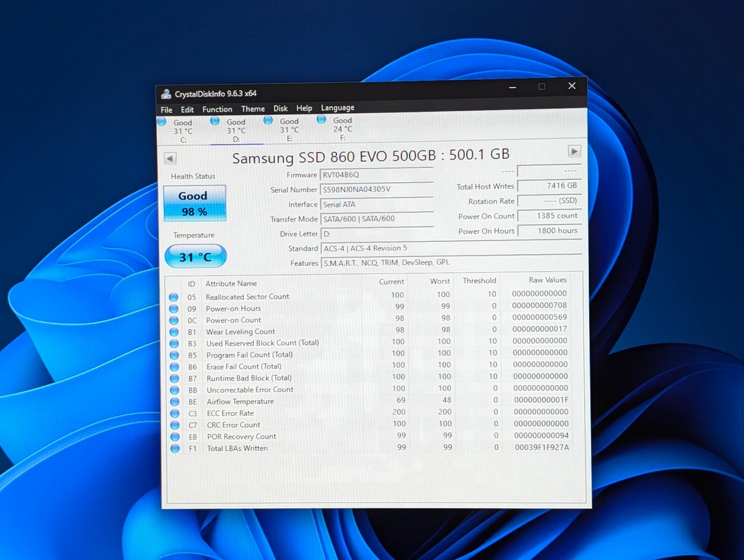This screenshot has height=560, width=744.
Task: Click the Features field
Action: (451, 262)
